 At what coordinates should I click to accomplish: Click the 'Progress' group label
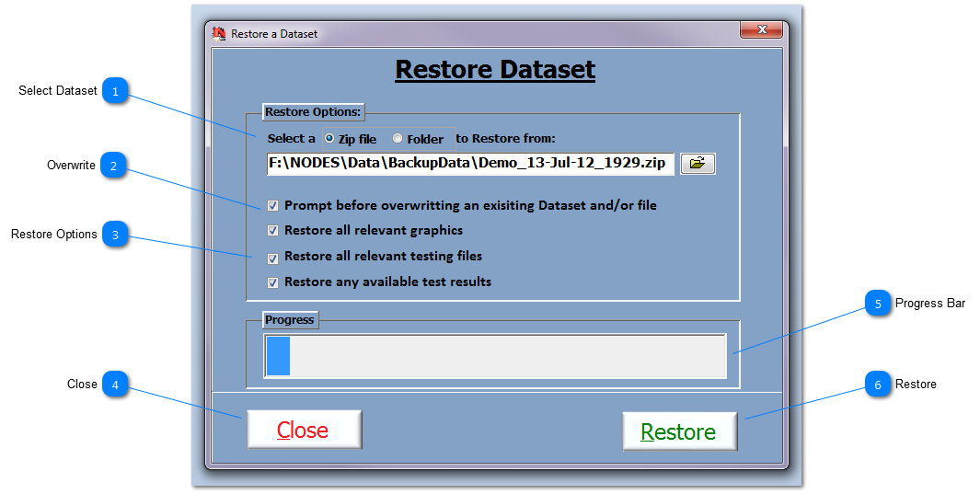point(290,320)
